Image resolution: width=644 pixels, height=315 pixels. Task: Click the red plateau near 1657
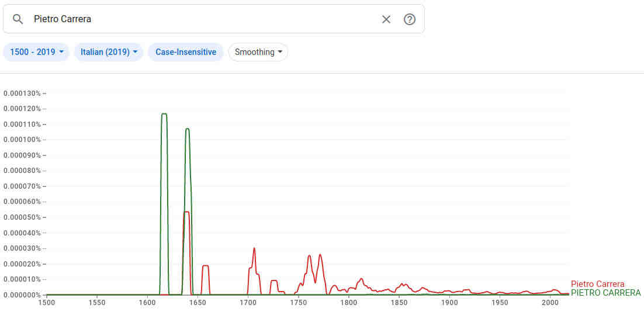click(206, 266)
